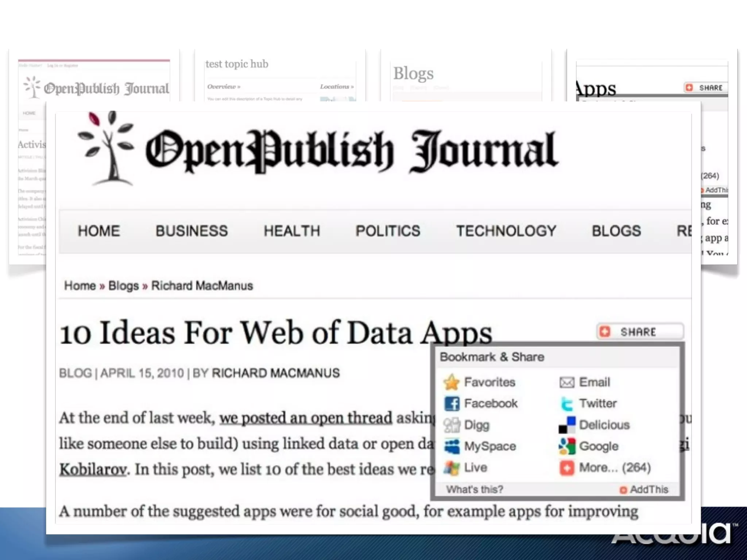747x560 pixels.
Task: Open the SHARE dropdown button
Action: [640, 332]
